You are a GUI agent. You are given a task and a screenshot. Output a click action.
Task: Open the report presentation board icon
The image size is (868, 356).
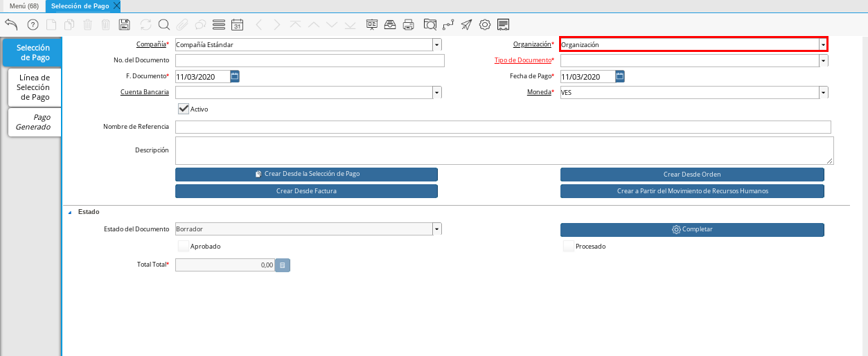point(373,24)
